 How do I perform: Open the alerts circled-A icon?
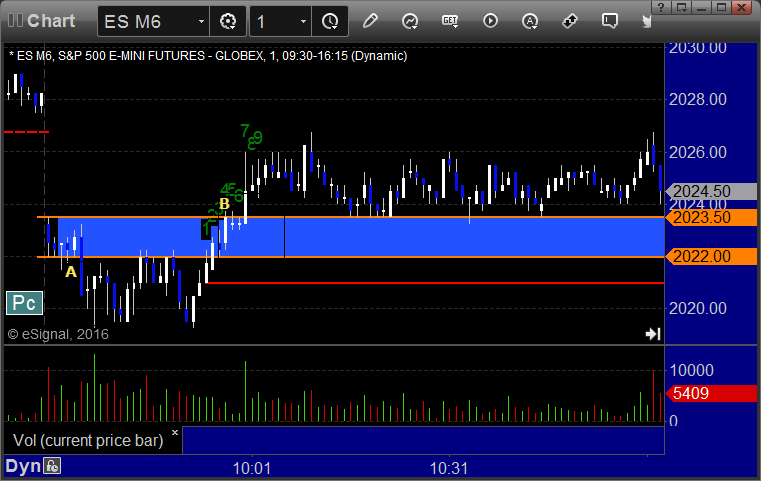click(x=530, y=21)
